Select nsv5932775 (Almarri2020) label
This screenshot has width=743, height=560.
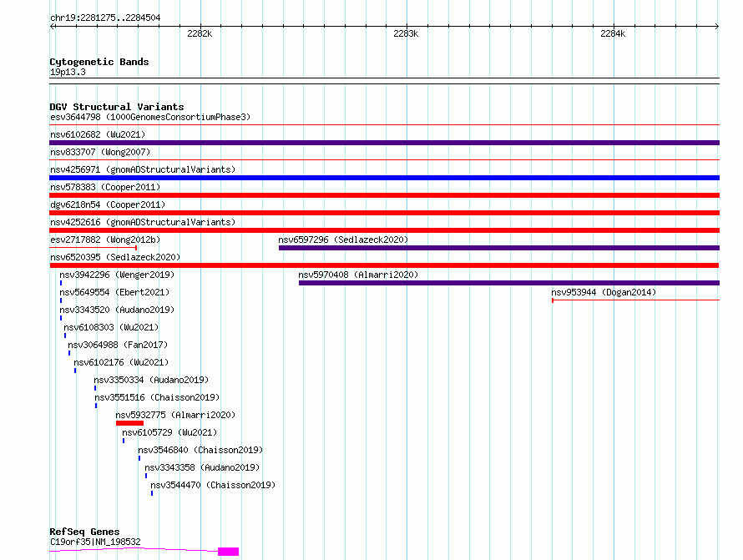(175, 415)
